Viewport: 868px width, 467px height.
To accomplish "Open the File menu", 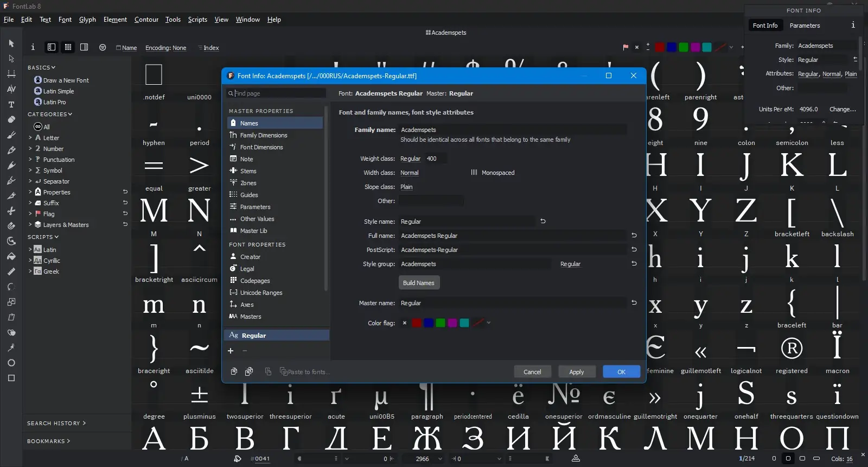I will click(9, 20).
